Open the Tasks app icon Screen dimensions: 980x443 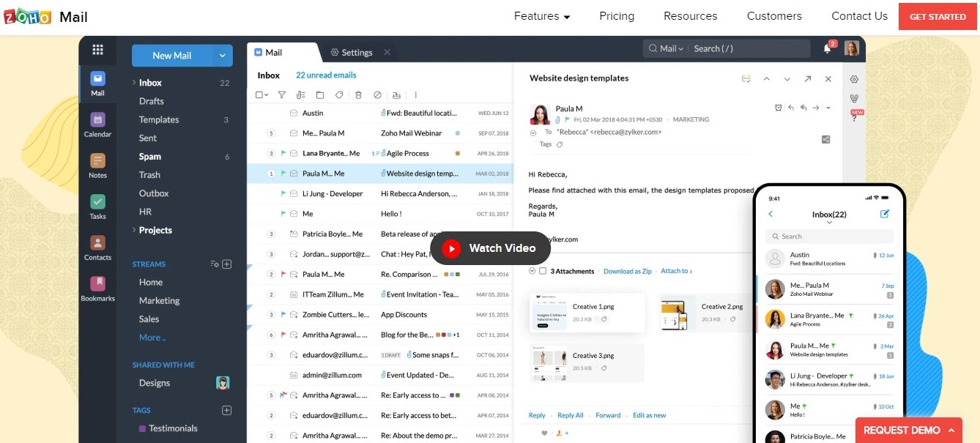coord(97,203)
